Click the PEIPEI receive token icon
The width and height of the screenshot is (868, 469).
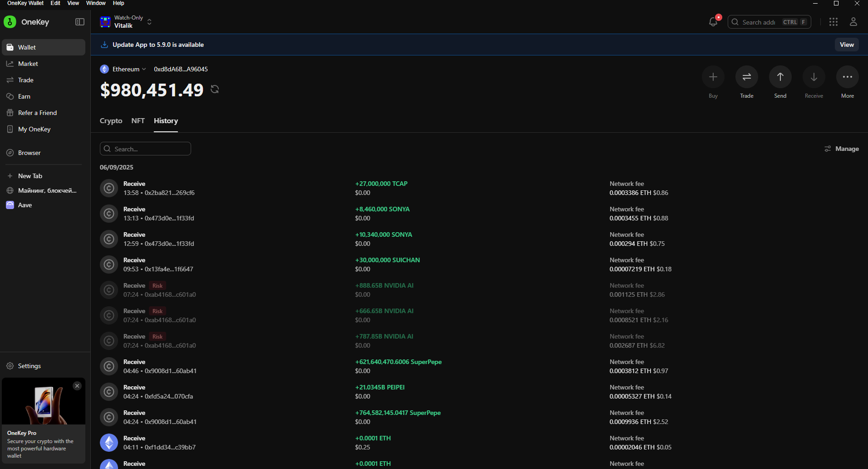[x=109, y=392]
